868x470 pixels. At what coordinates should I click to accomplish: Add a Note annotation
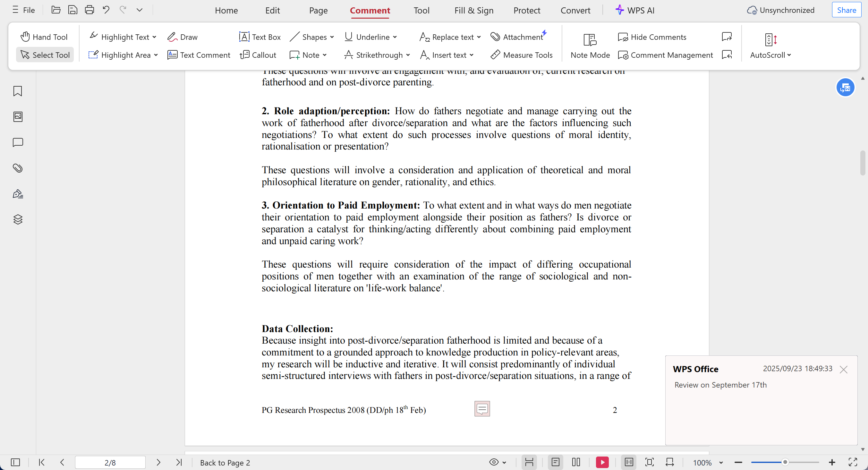pyautogui.click(x=305, y=55)
